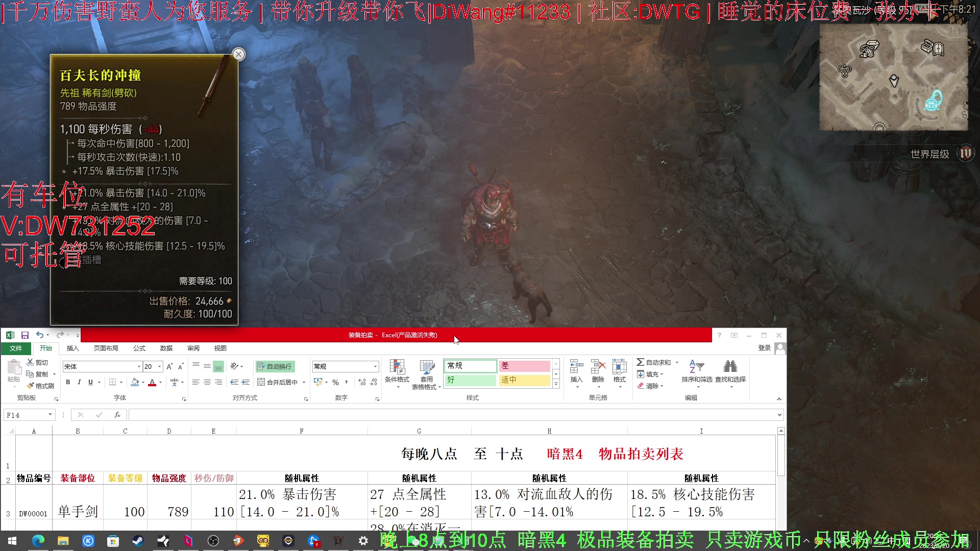Switch to the View (视图) tab
The height and width of the screenshot is (551, 980).
220,348
